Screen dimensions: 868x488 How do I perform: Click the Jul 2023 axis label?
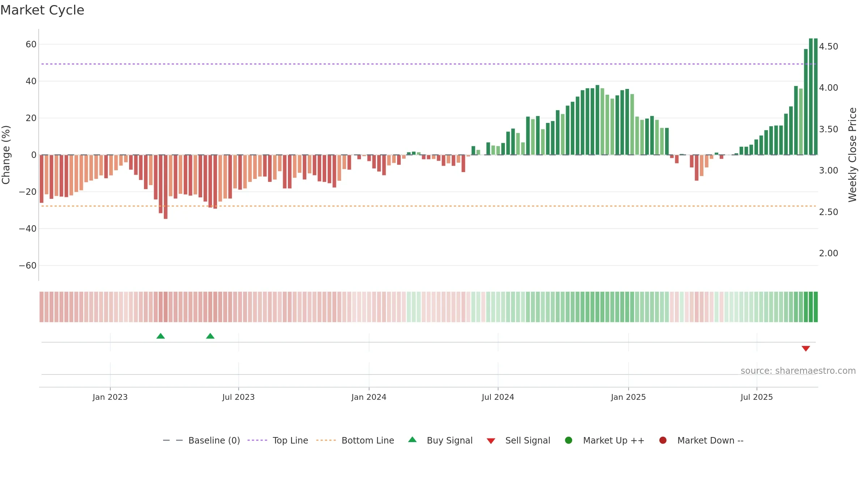pos(238,397)
